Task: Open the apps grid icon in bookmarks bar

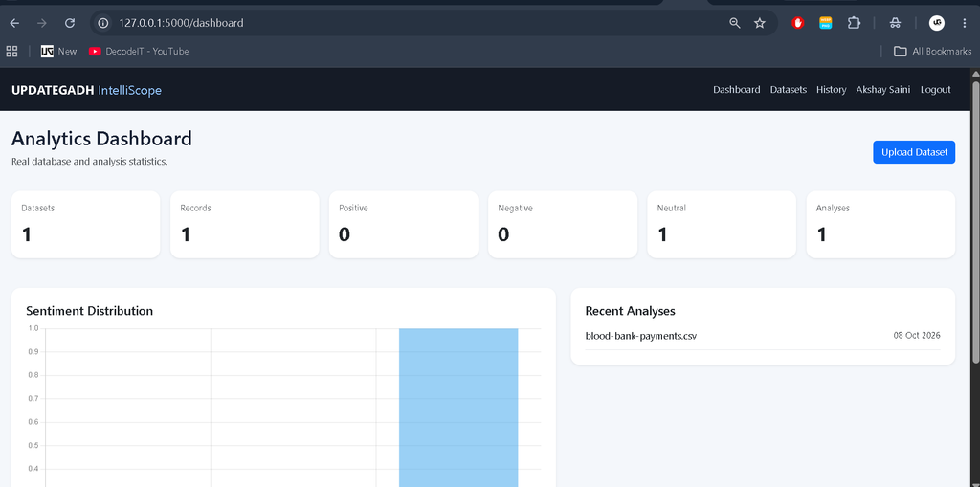Action: [x=11, y=52]
